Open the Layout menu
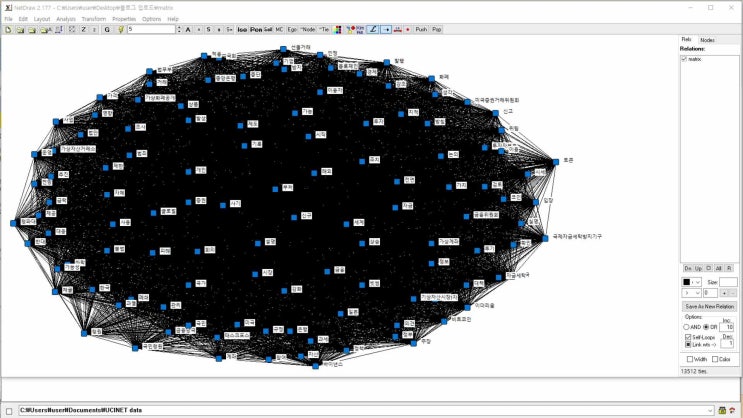The height and width of the screenshot is (418, 743). [42, 19]
